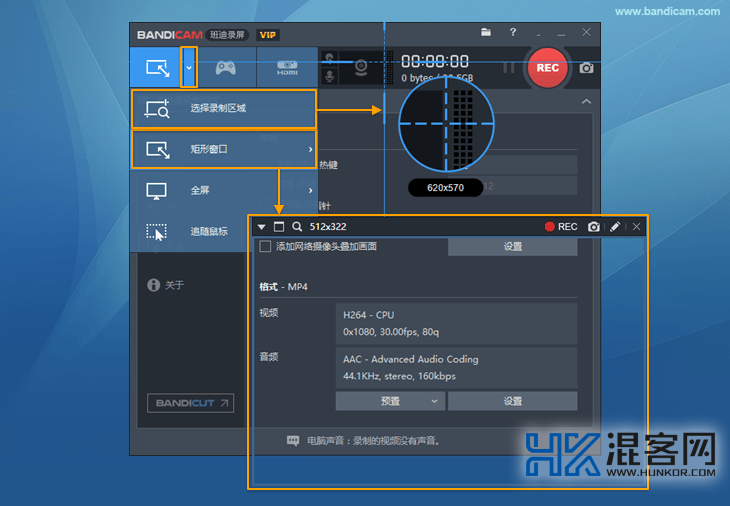
Task: Click the speech bubble icon at the bottom
Action: click(x=293, y=440)
